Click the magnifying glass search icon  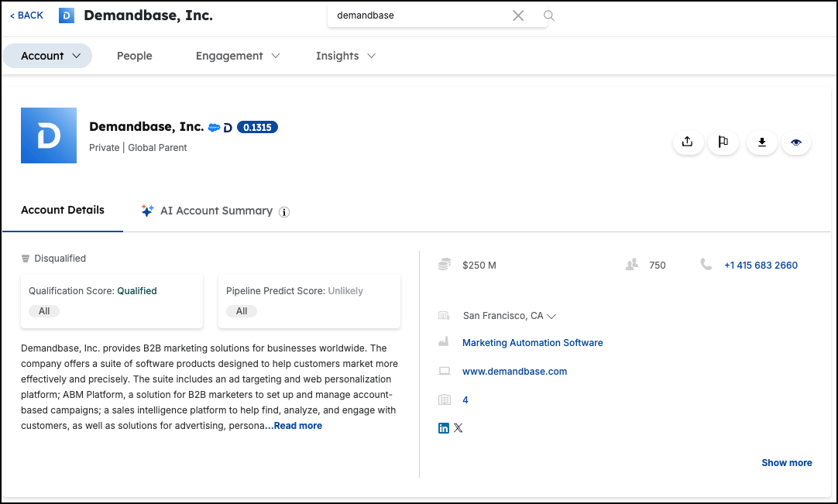549,15
